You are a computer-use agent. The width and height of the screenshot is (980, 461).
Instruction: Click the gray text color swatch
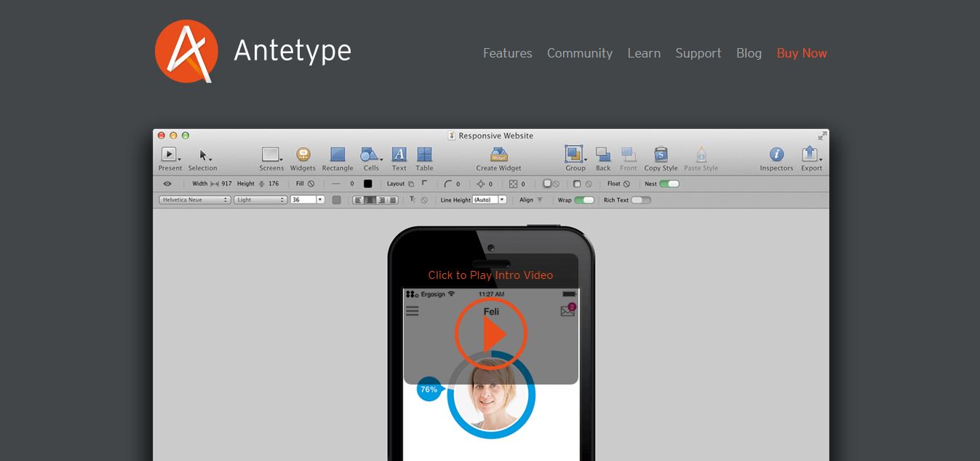click(336, 200)
